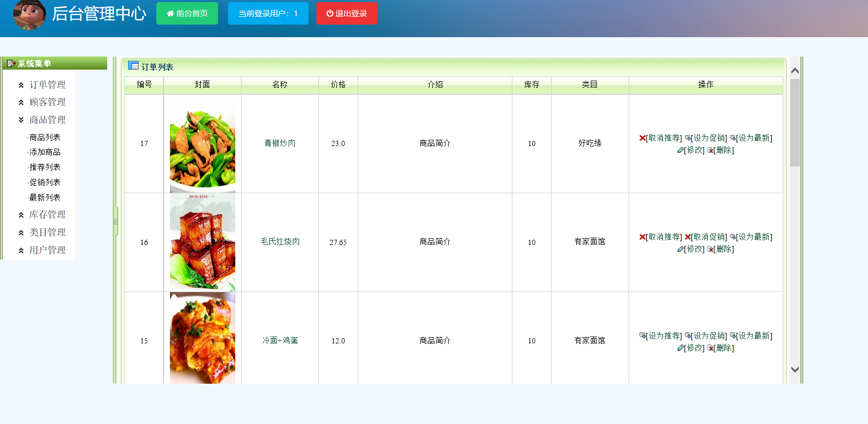The width and height of the screenshot is (868, 424).
Task: Go to 推荐列表 submenu item
Action: 44,167
